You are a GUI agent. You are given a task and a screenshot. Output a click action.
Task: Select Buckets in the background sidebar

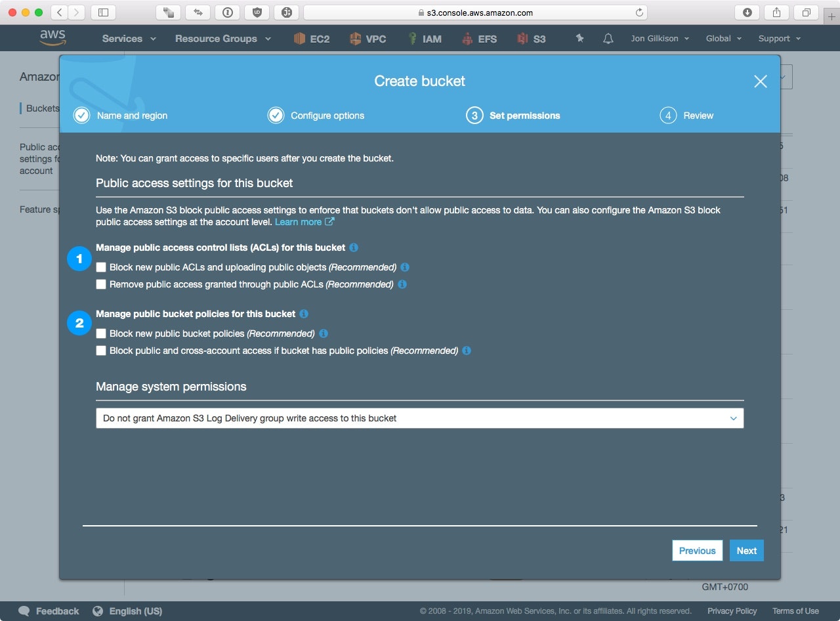tap(42, 108)
